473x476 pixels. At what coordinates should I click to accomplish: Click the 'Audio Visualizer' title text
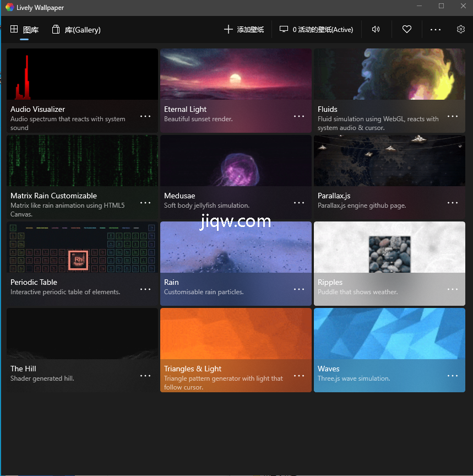pos(37,109)
